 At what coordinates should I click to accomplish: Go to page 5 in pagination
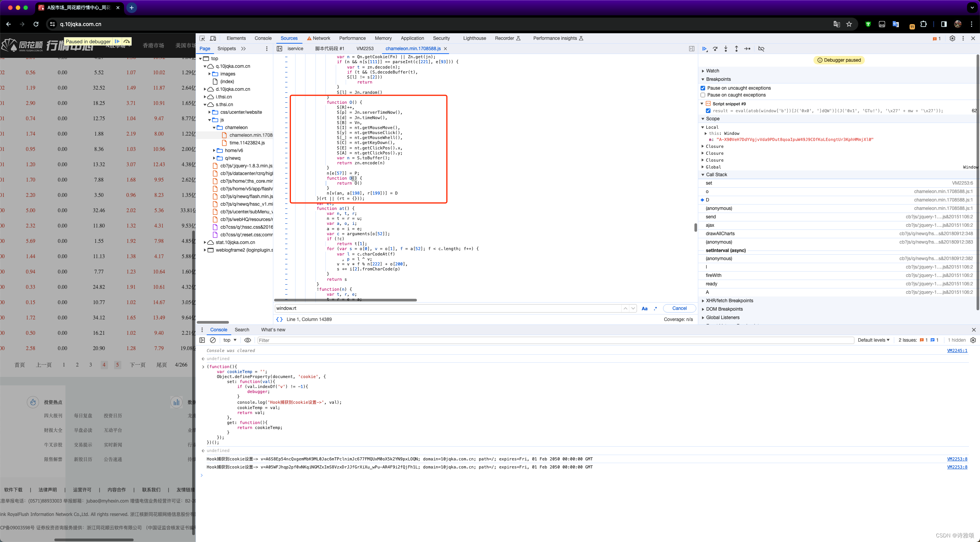118,365
